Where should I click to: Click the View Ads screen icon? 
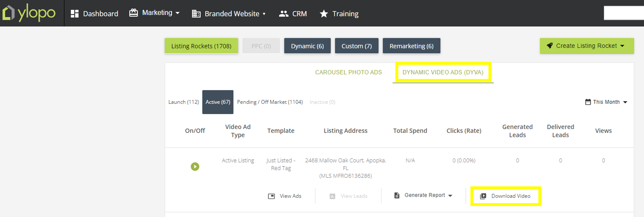point(271,196)
